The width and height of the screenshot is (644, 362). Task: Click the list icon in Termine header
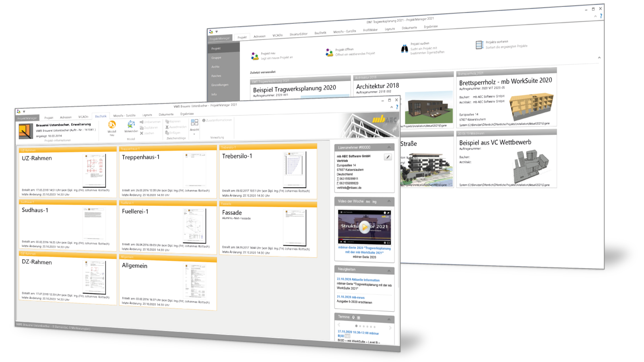point(359,318)
